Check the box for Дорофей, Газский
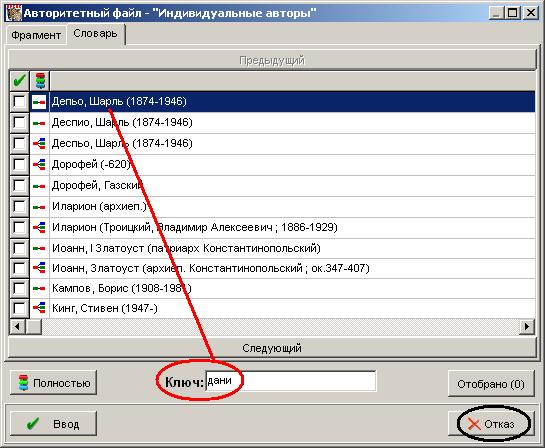Screen dimensions: 545x448 pyautogui.click(x=19, y=186)
